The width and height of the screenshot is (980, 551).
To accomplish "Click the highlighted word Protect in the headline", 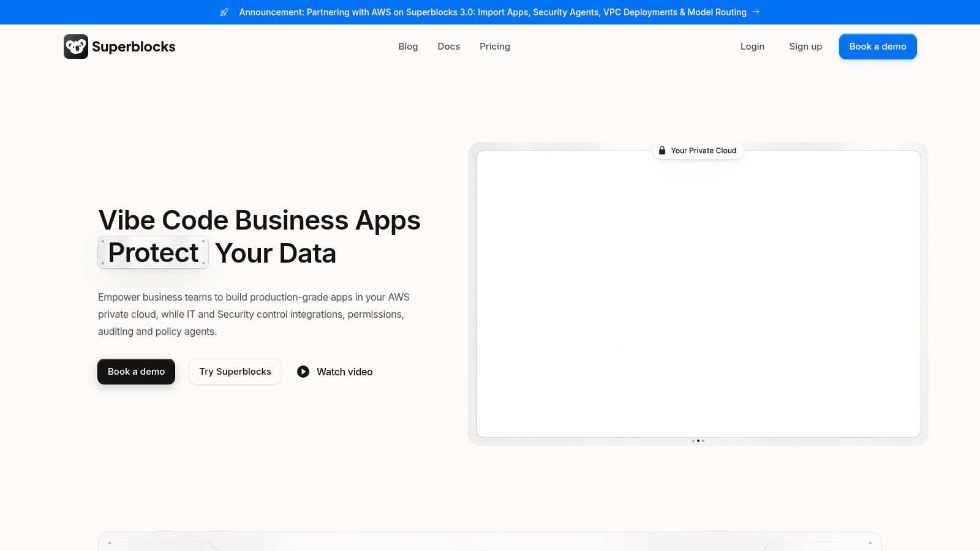I will [x=153, y=252].
